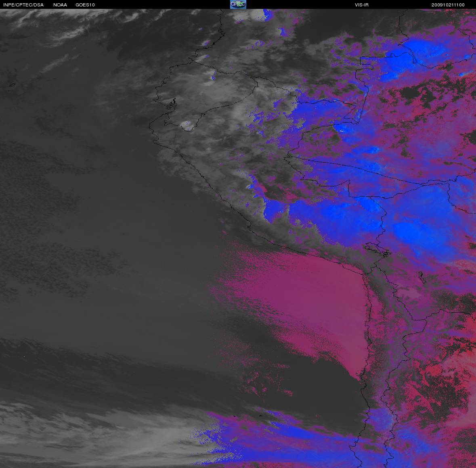Click the 200910211100 timestamp

click(448, 5)
